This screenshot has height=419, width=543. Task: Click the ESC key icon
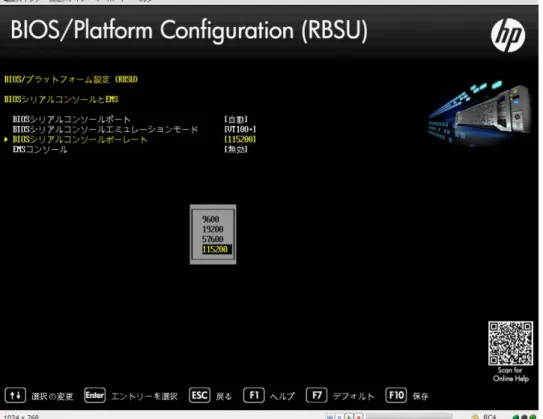point(199,395)
